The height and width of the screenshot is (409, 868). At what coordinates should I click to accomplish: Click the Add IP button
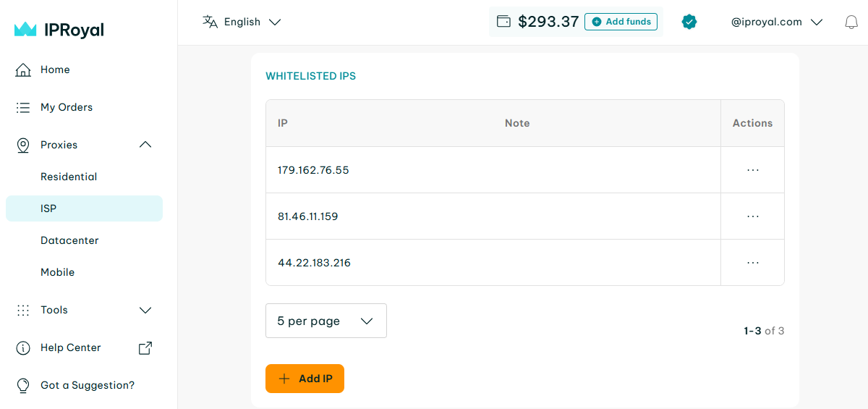click(x=305, y=379)
